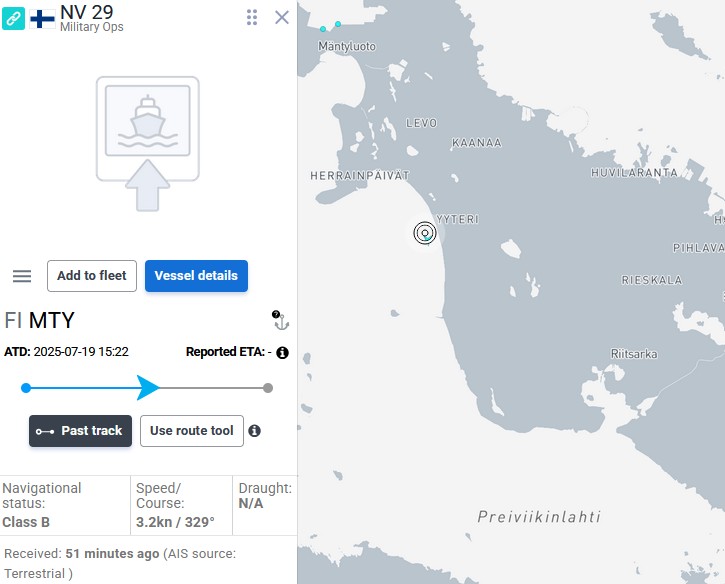Click the info icon beside Use route tool
Screen dimensions: 725x584
pyautogui.click(x=254, y=431)
